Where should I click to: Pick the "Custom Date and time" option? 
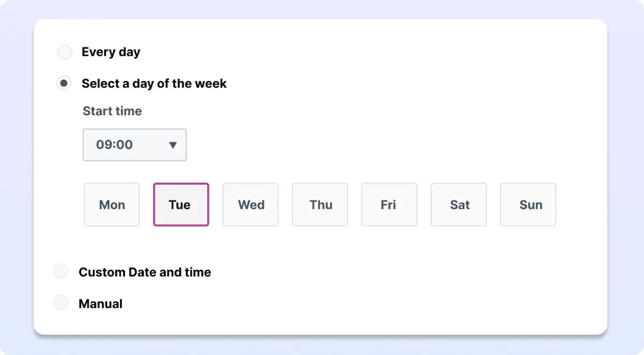point(61,271)
